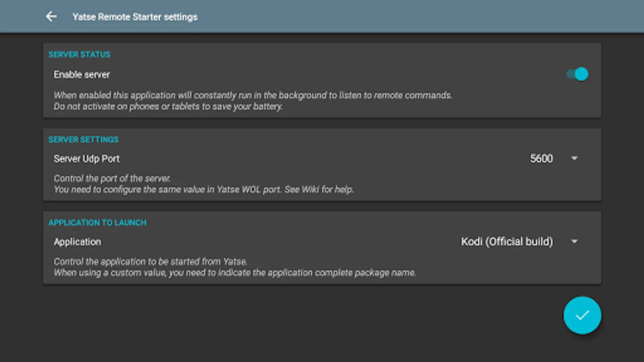Click the complete package name hint
This screenshot has height=362, width=644.
pos(235,273)
